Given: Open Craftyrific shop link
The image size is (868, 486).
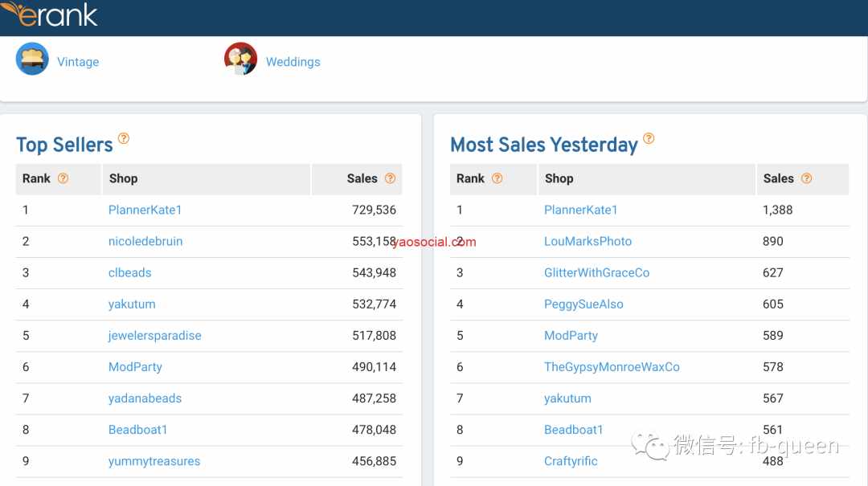Looking at the screenshot, I should pyautogui.click(x=571, y=462).
